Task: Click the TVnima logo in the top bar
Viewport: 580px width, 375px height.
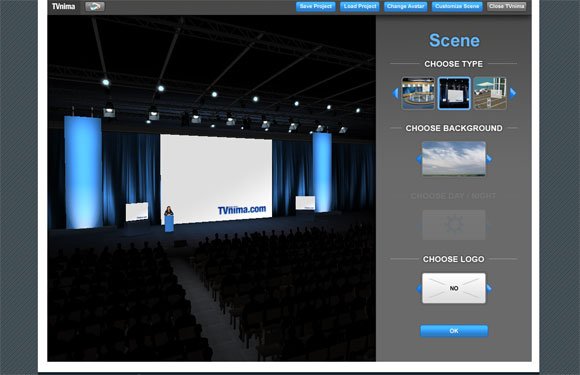Action: click(x=63, y=6)
